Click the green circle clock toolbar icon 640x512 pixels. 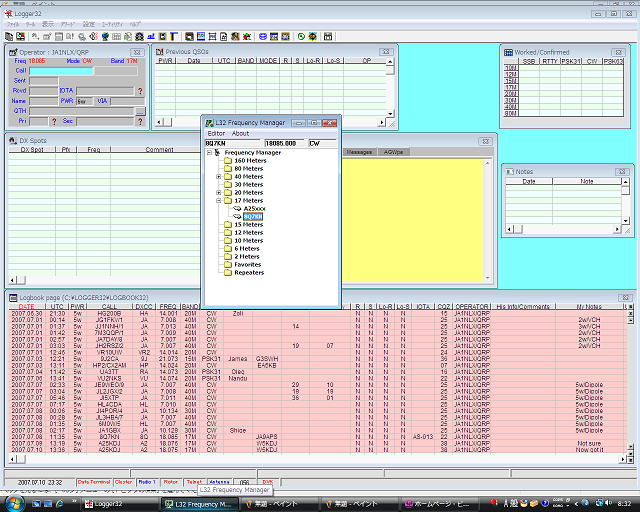point(301,37)
